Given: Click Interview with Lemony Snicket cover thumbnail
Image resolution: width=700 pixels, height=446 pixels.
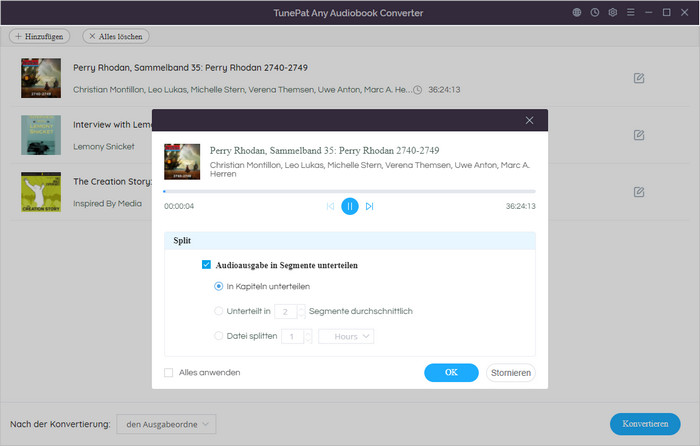Looking at the screenshot, I should point(41,135).
